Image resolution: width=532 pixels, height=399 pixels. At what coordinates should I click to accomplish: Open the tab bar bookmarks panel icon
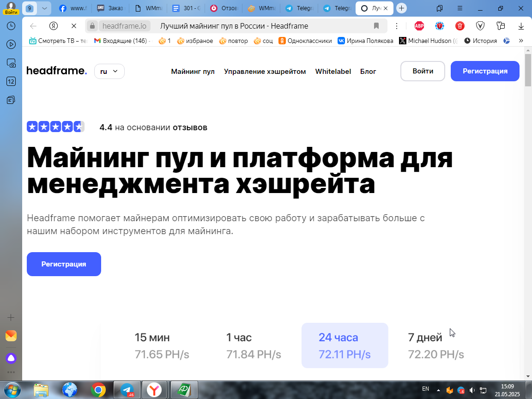439,8
